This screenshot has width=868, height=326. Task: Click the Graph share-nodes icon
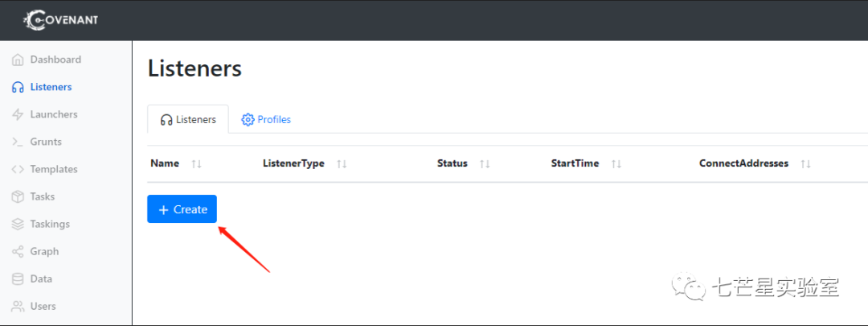[x=18, y=252]
